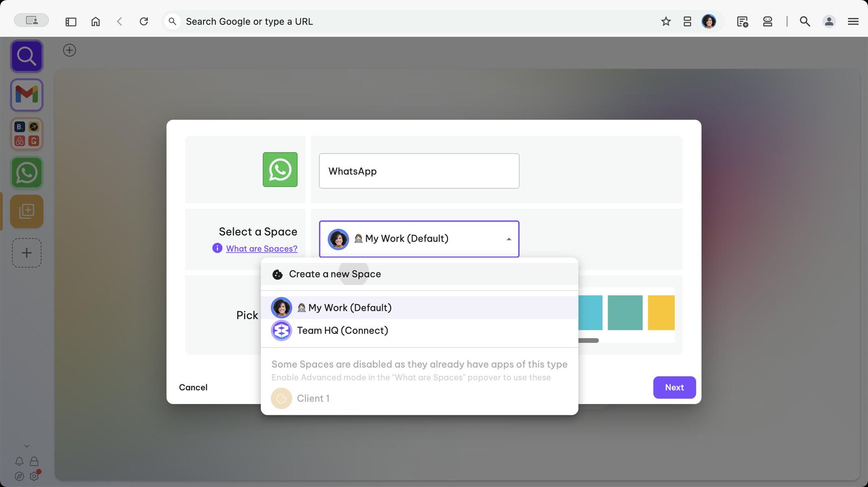Pick the yellow color swatch
Screen dimensions: 868x487
pyautogui.click(x=661, y=313)
